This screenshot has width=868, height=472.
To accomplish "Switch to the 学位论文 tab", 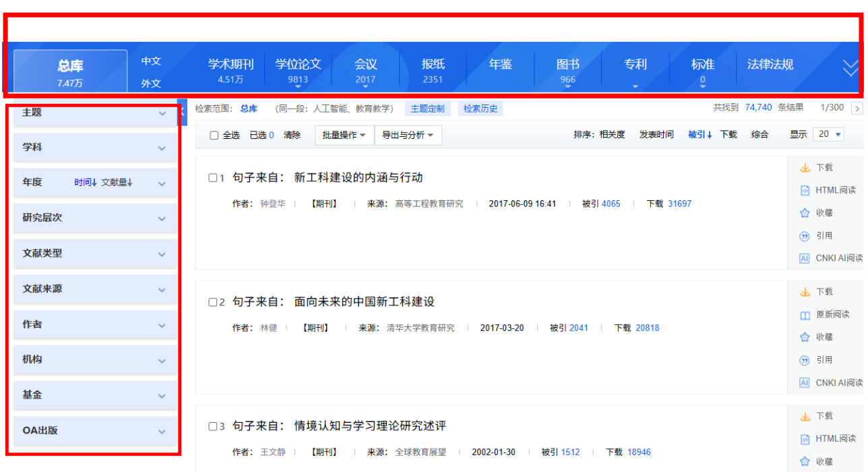I will pyautogui.click(x=298, y=70).
